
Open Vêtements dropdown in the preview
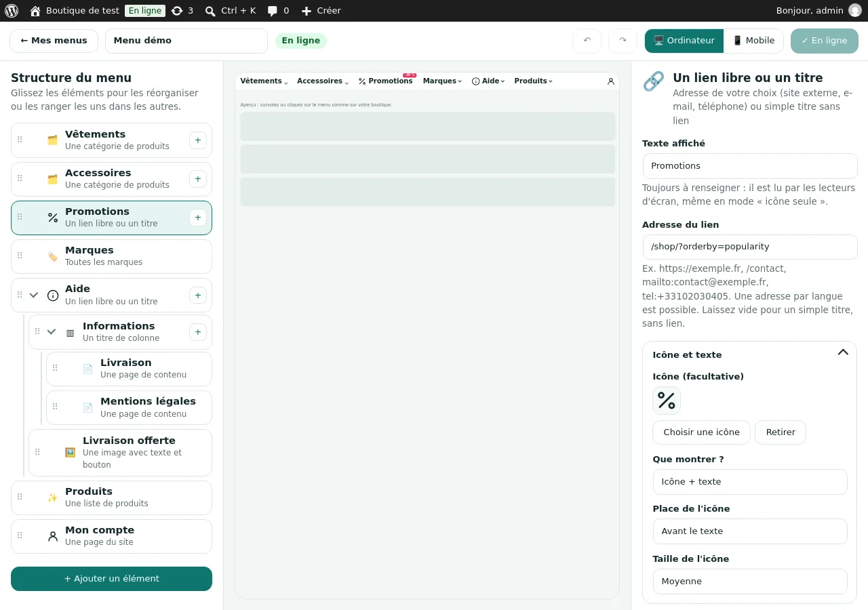[x=264, y=81]
